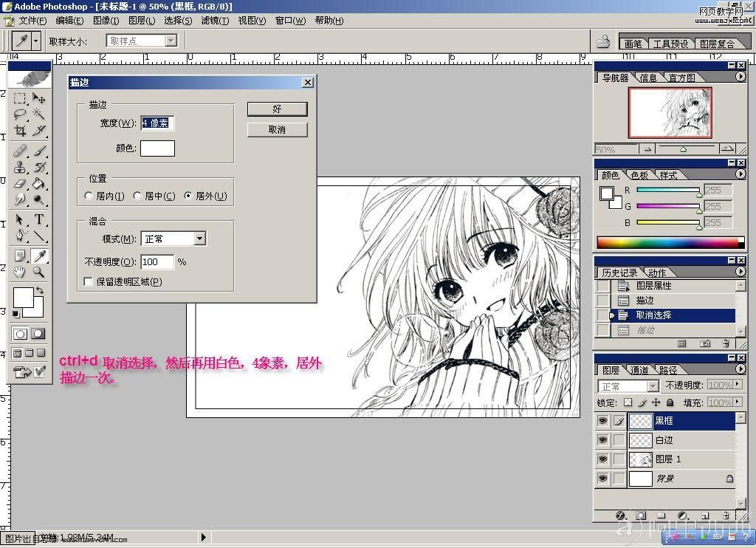Choose the Line shape tool
The image size is (756, 548).
tap(38, 236)
